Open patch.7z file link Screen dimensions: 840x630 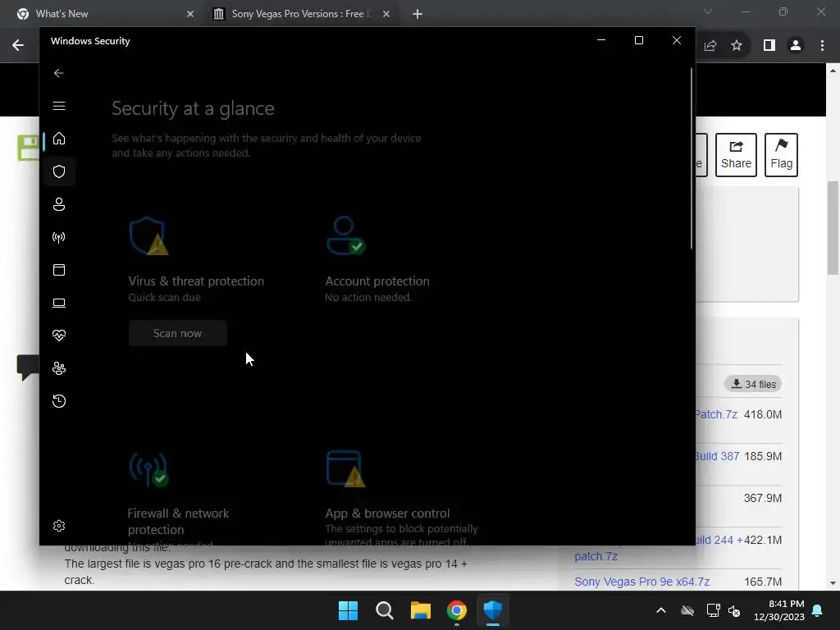pos(596,557)
